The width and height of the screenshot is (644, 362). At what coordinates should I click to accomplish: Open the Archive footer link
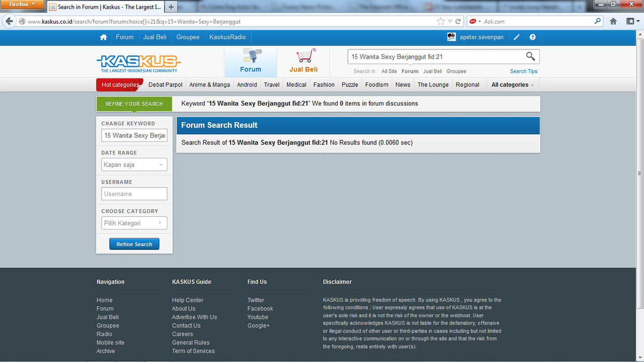(106, 351)
